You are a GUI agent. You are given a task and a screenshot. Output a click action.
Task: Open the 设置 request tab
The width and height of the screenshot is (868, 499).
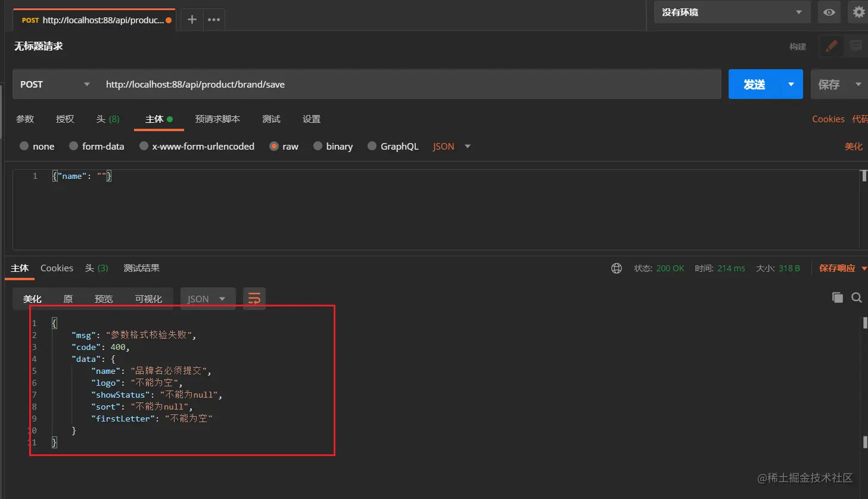click(312, 119)
